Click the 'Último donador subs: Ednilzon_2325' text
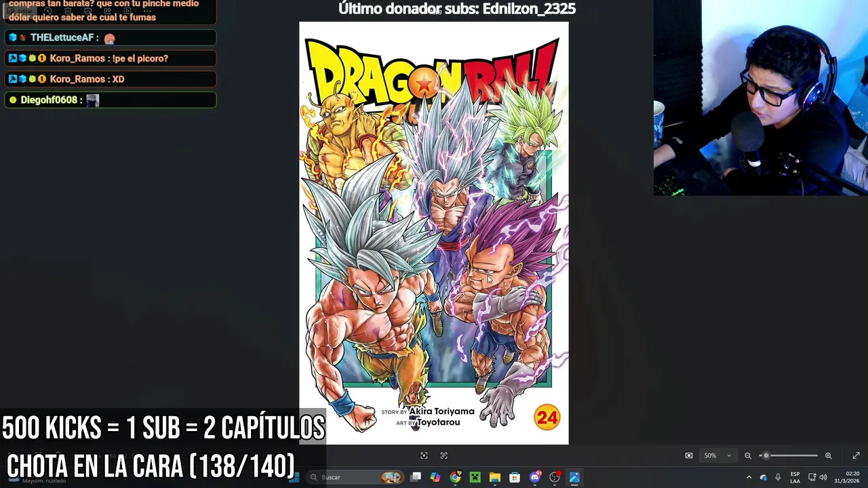868x488 pixels. pos(457,9)
